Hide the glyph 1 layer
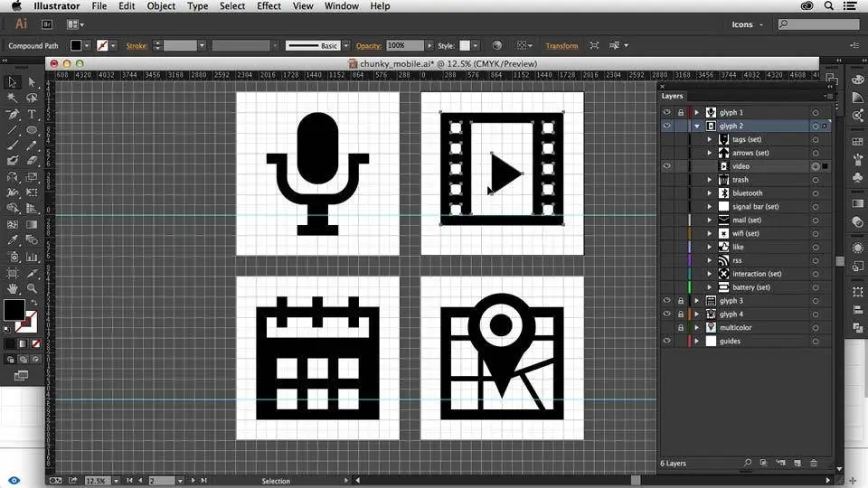 (x=667, y=113)
